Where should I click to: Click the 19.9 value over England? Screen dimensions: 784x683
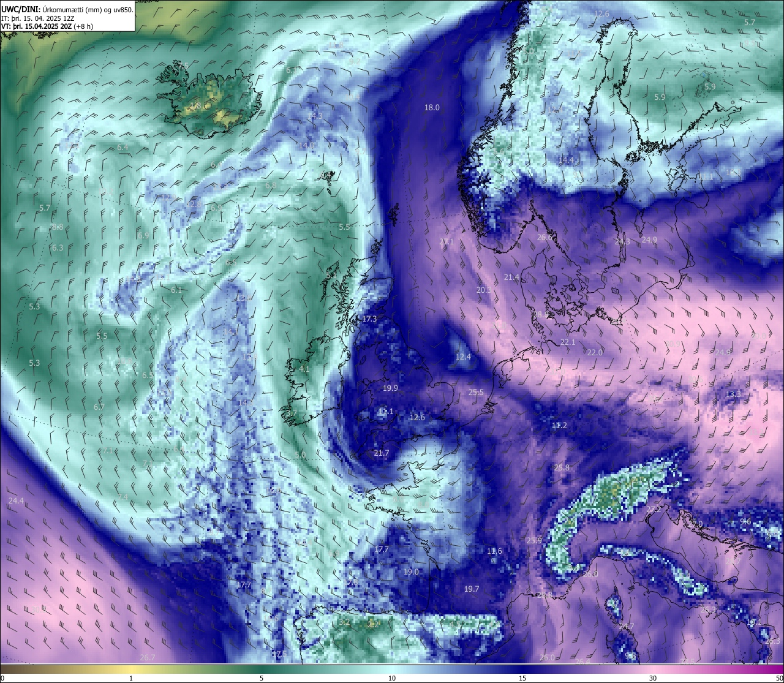[x=390, y=388]
